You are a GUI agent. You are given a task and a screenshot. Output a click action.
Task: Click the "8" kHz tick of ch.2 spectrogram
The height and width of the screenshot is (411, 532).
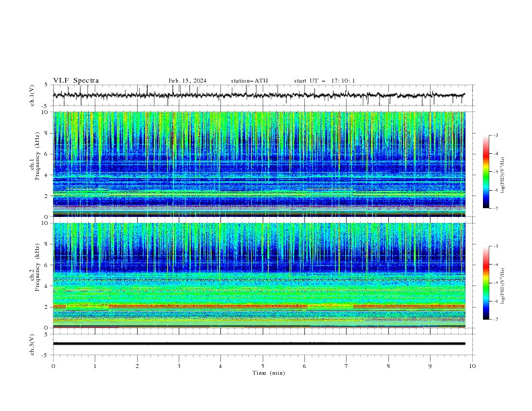pyautogui.click(x=47, y=244)
